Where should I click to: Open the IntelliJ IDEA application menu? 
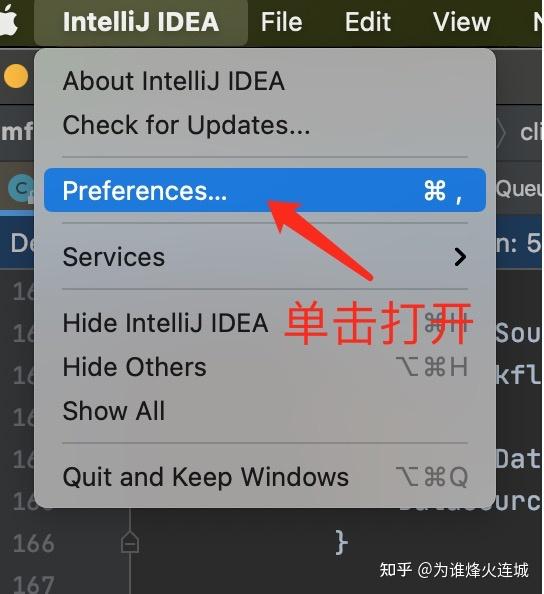(141, 22)
